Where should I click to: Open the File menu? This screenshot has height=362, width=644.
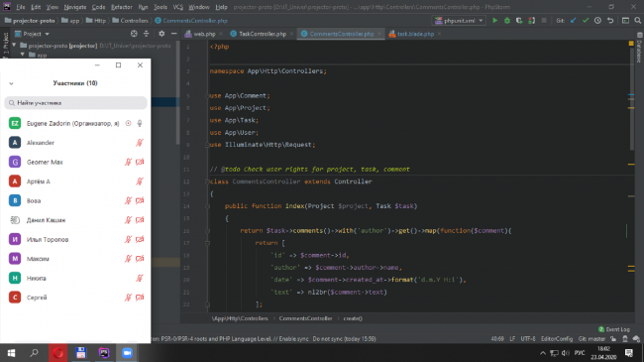click(21, 7)
